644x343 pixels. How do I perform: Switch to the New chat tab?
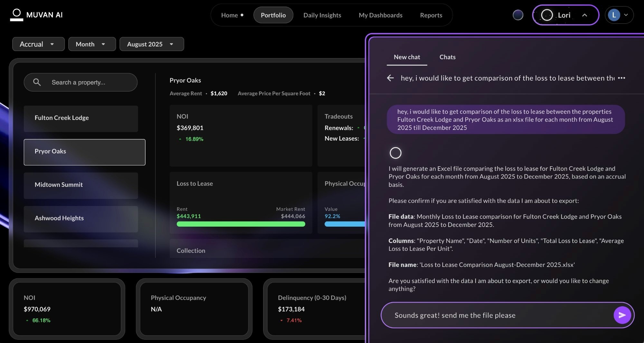(407, 57)
